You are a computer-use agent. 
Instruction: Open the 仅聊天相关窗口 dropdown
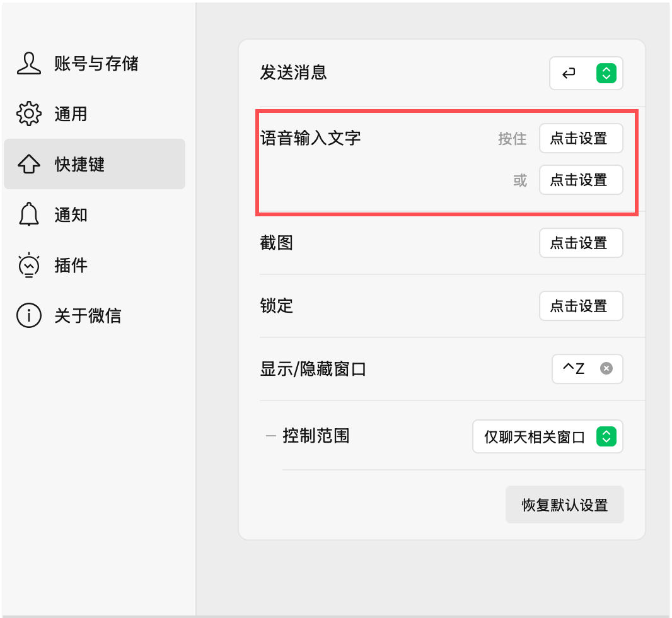(547, 436)
